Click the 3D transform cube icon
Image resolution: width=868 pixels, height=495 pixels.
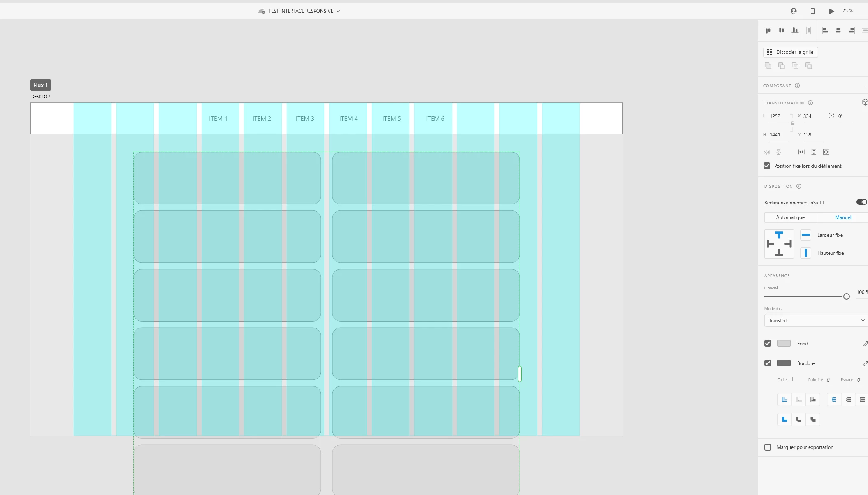coord(865,102)
